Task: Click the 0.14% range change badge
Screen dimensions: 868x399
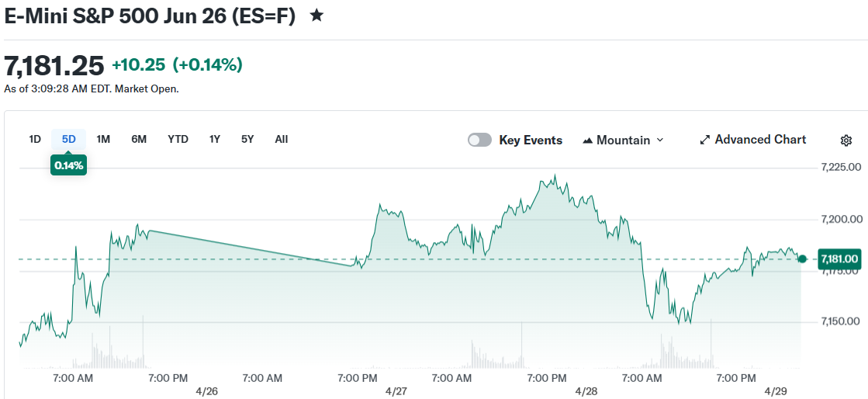Action: 68,165
